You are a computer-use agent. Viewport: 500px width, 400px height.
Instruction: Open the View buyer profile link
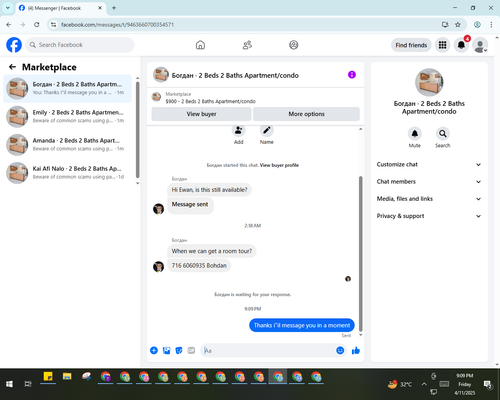tap(279, 165)
